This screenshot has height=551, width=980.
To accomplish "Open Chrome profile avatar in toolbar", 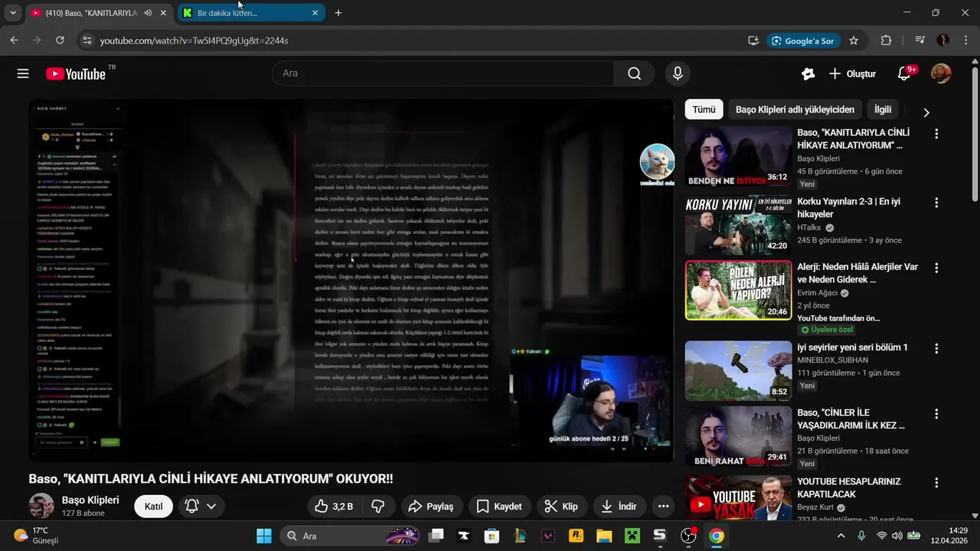I will pyautogui.click(x=942, y=41).
